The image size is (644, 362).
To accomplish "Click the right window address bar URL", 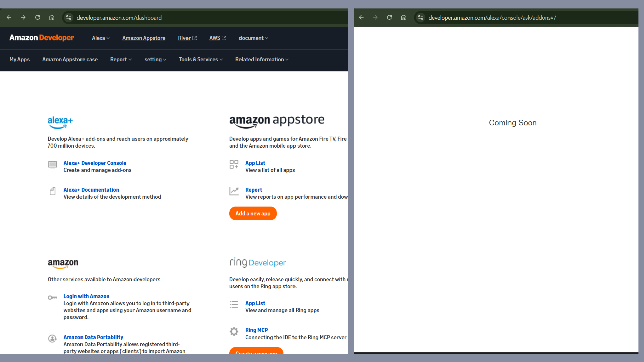I will (x=492, y=18).
